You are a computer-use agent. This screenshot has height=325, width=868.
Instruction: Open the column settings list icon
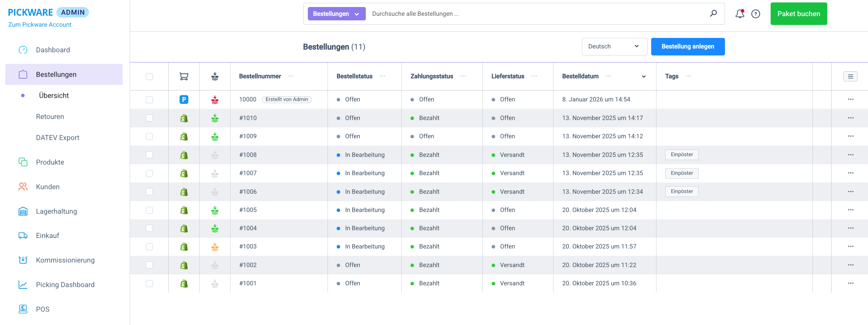pyautogui.click(x=850, y=76)
